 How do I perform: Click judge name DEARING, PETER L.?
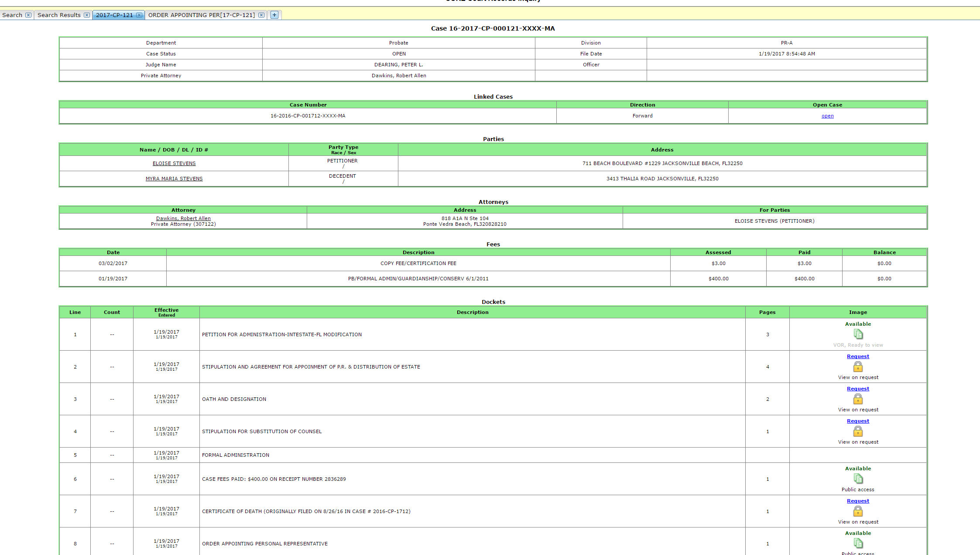coord(399,65)
